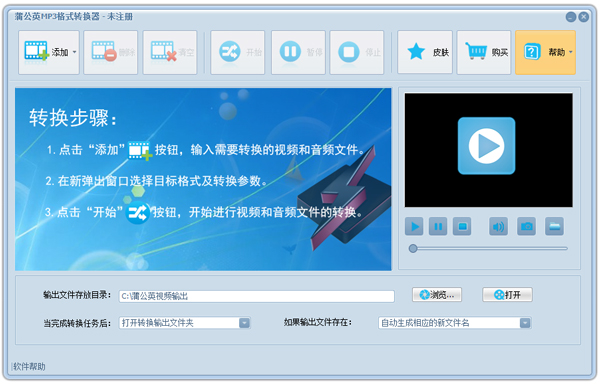This screenshot has height=384, width=600.
Task: Minimize the converter window
Action: click(x=571, y=17)
